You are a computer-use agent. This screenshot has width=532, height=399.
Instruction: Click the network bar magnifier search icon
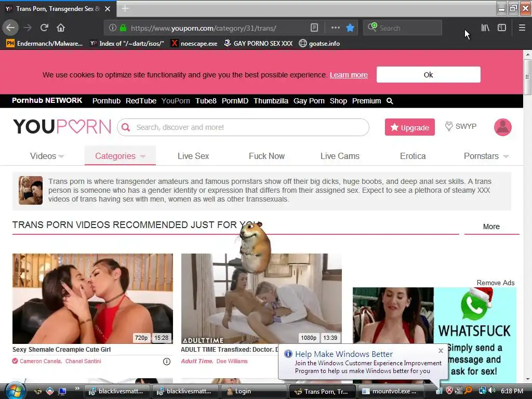[390, 101]
